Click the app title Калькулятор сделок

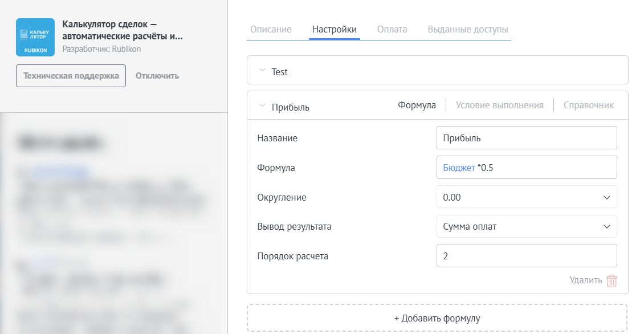(123, 30)
